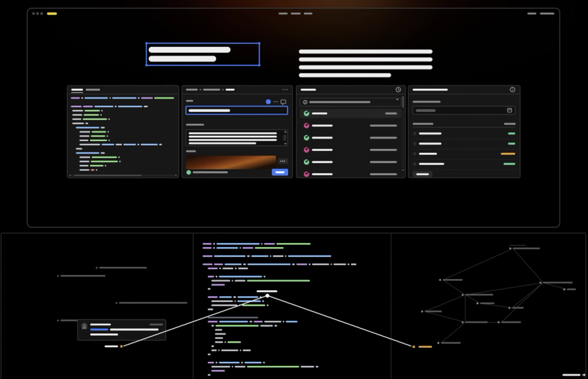Collapse the checklist dropdown using its up caret
The width and height of the screenshot is (588, 379).
(x=397, y=99)
